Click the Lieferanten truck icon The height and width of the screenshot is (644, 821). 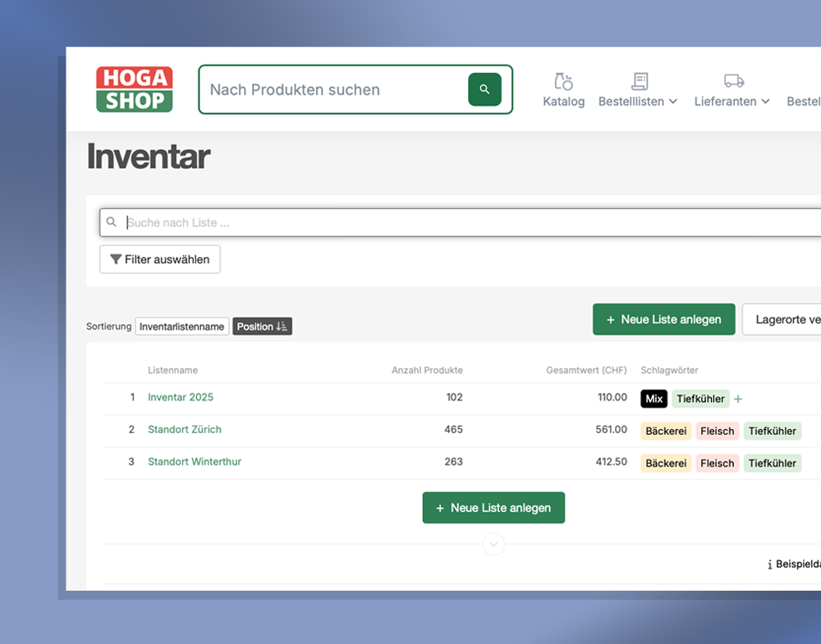(x=733, y=81)
